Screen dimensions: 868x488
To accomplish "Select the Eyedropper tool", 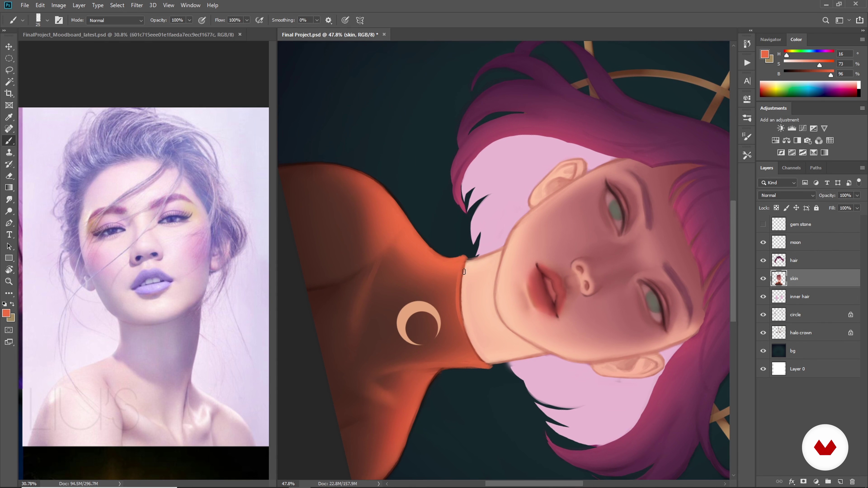I will [9, 117].
